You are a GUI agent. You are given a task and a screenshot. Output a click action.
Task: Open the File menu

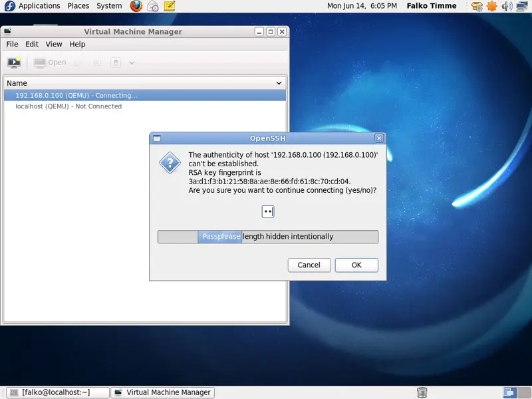point(12,44)
